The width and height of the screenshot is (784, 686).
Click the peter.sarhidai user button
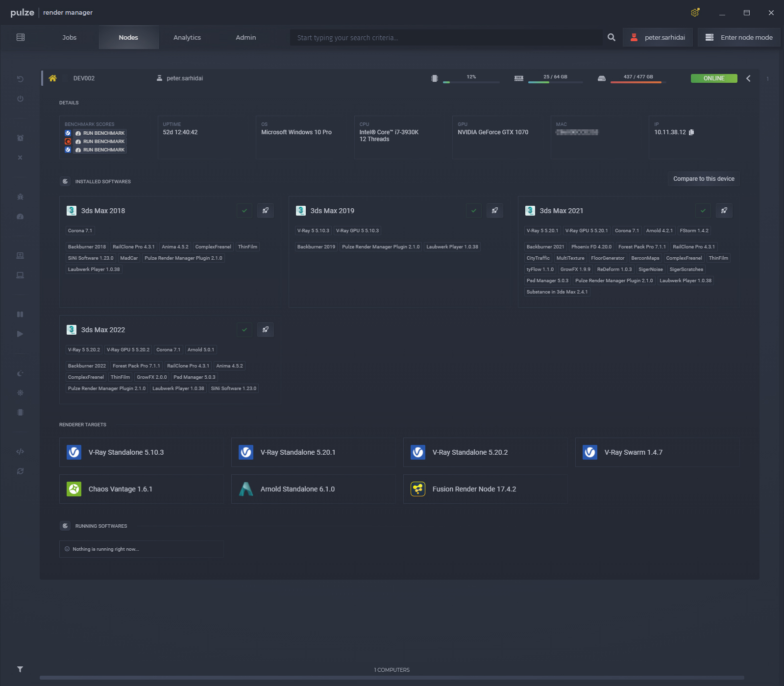pos(658,37)
